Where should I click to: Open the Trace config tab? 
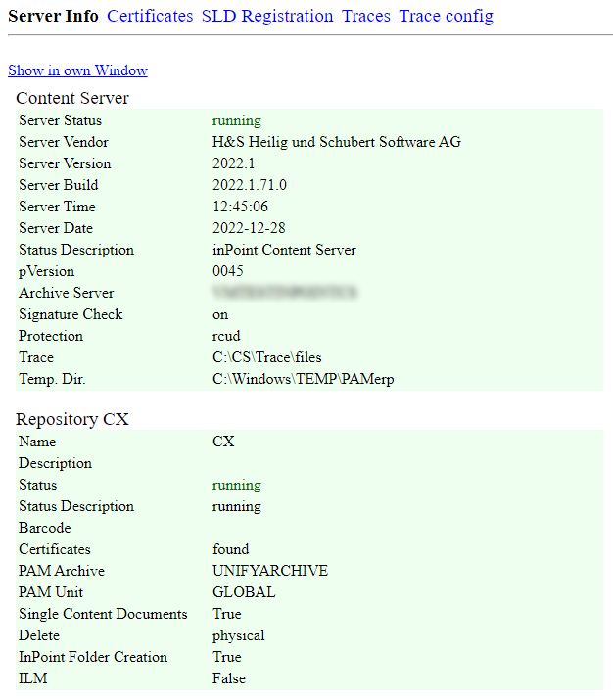click(446, 16)
